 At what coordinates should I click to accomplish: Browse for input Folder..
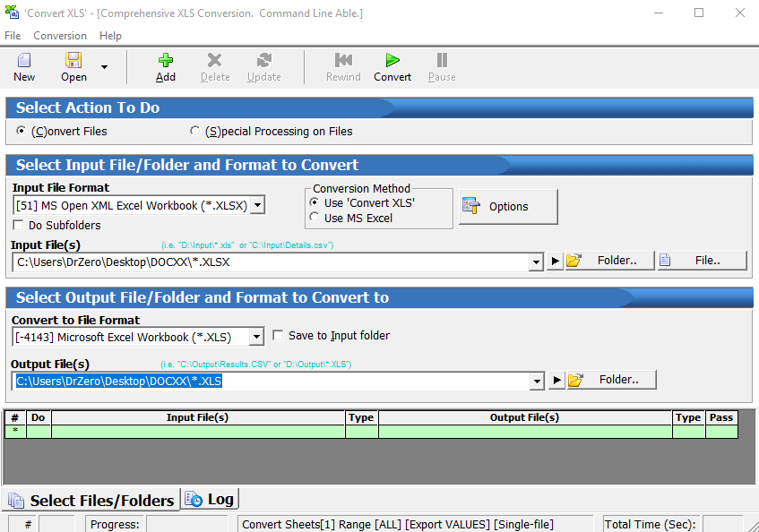[x=609, y=261]
